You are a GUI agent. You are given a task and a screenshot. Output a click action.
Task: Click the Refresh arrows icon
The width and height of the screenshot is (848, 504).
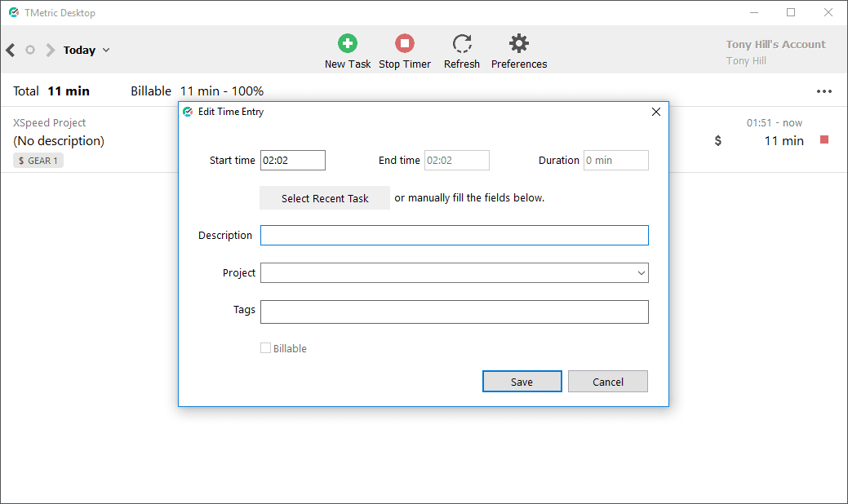(x=462, y=44)
